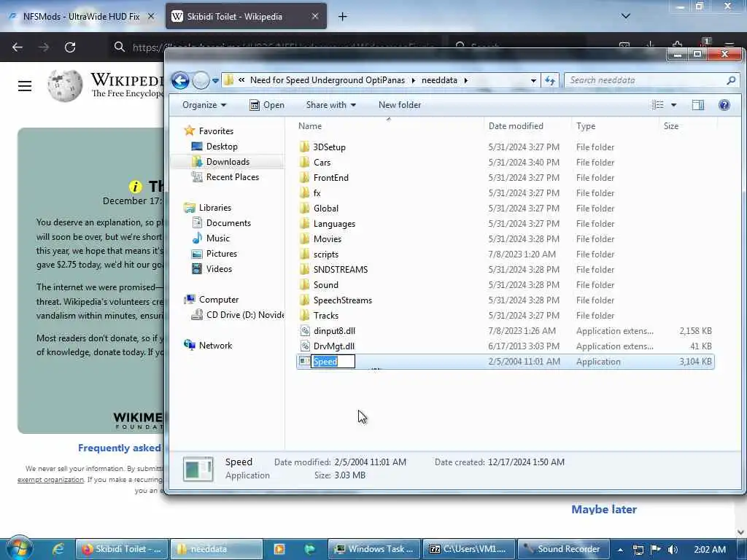Viewport: 747px width, 560px height.
Task: Sort by Type column header
Action: [x=586, y=126]
